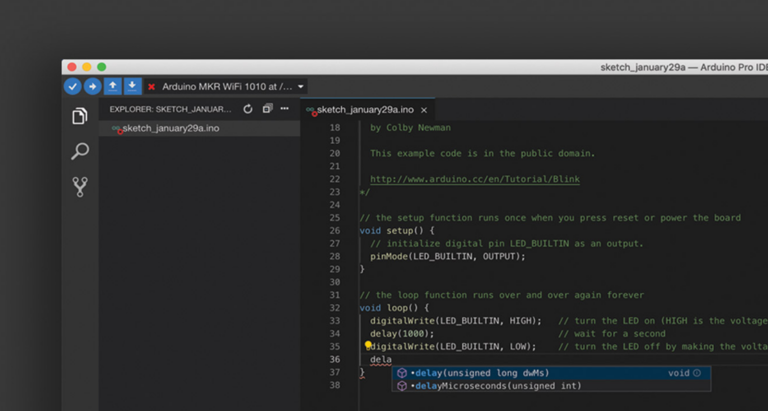Open the Explorer more actions ellipsis menu
Viewport: 768px width, 411px height.
(285, 109)
